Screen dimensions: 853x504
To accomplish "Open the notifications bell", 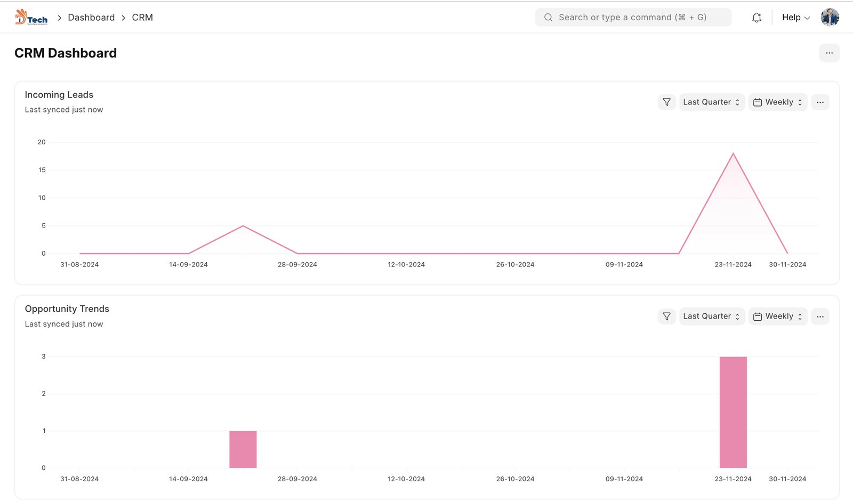I will click(x=757, y=18).
